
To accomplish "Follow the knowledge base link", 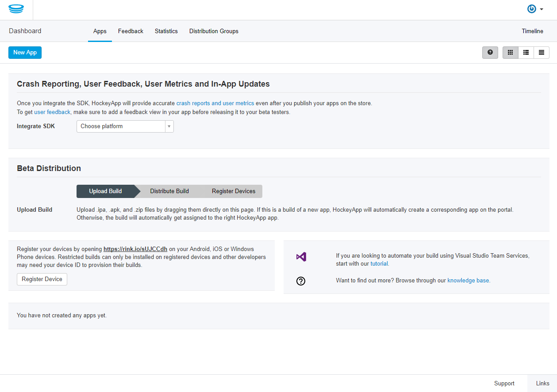I will point(468,281).
